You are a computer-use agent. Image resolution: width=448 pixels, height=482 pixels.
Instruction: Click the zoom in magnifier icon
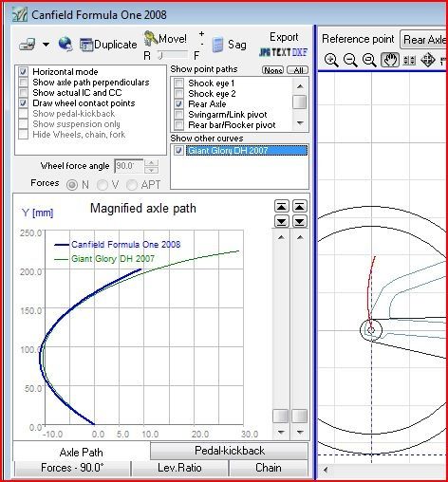click(331, 60)
